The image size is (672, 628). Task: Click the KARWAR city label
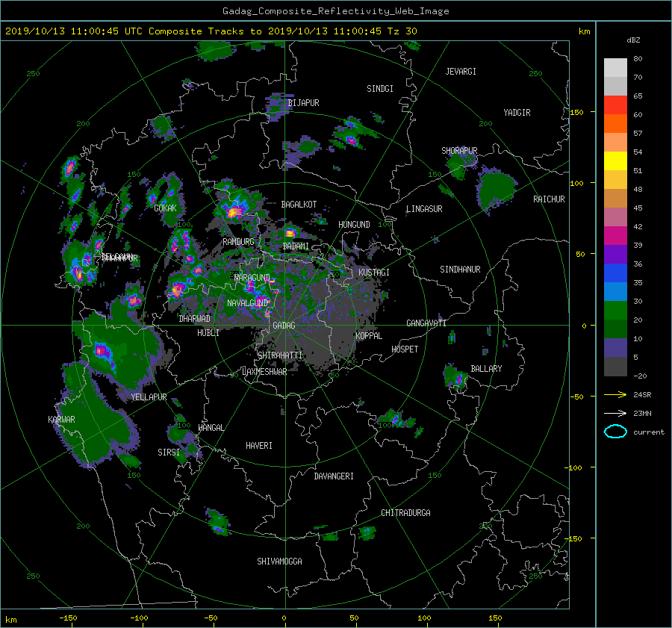61,419
